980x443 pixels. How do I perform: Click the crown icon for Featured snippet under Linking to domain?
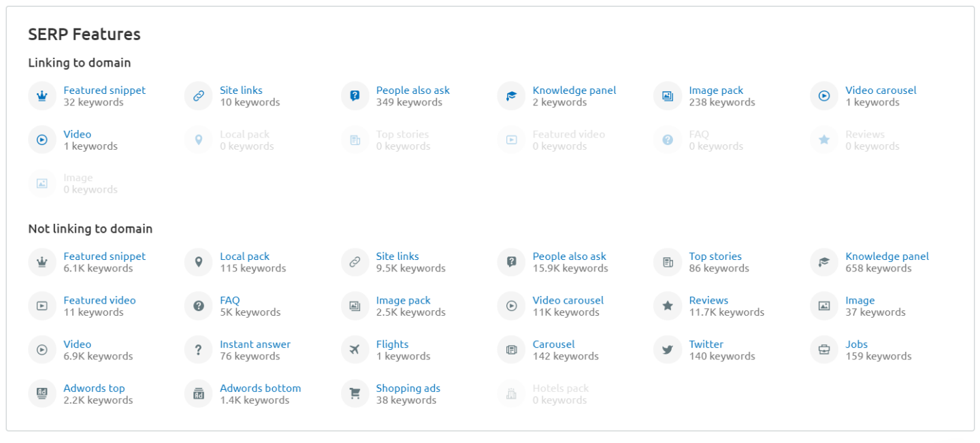[x=42, y=96]
